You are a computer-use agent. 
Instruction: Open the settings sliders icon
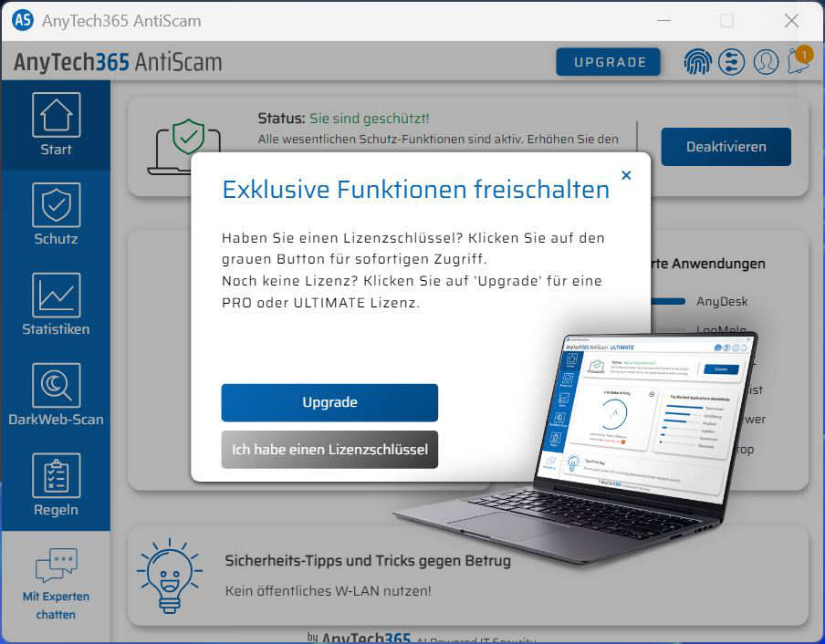[732, 62]
